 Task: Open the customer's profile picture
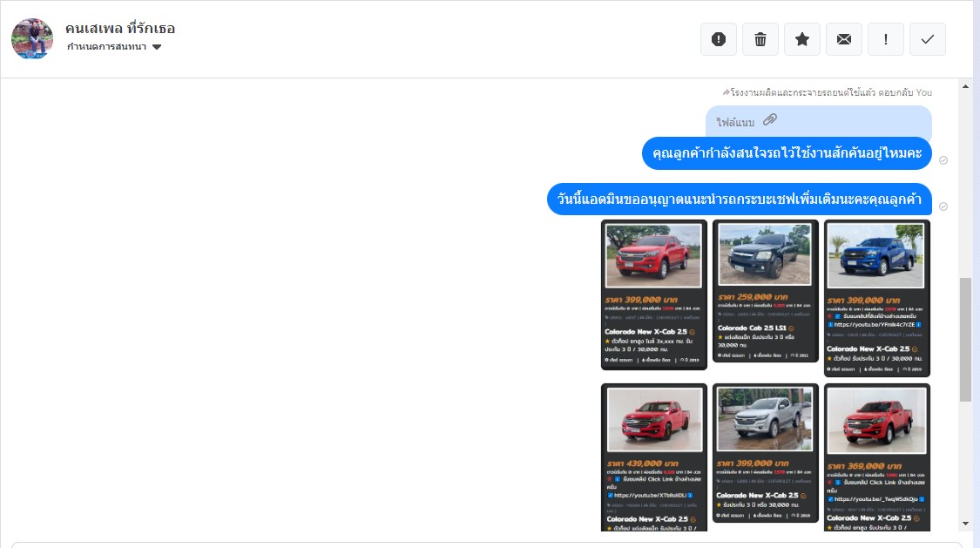point(32,38)
